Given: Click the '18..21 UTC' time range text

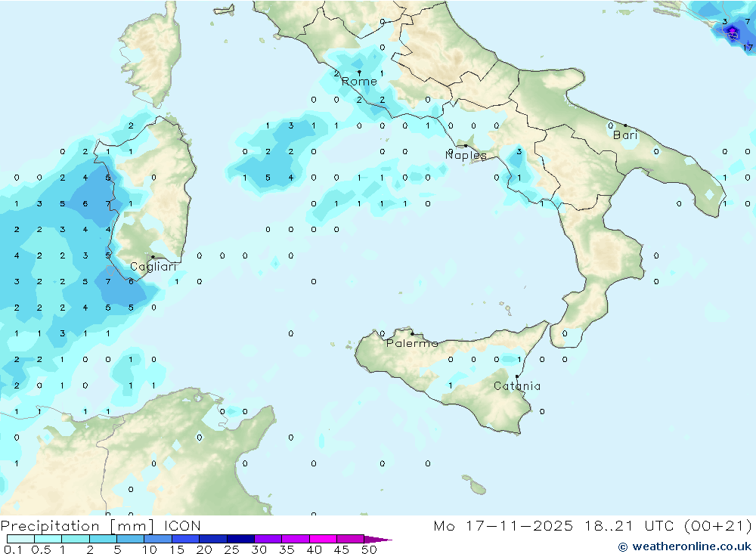Looking at the screenshot, I should click(629, 525).
